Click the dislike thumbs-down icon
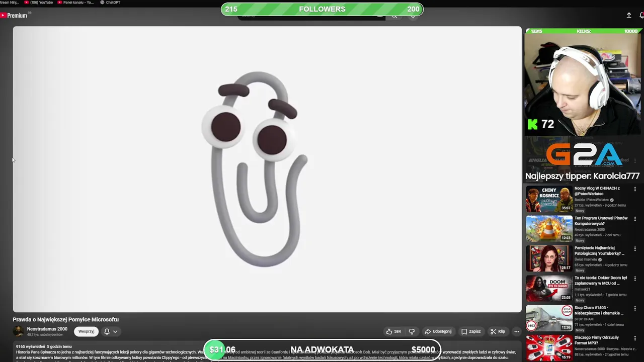Image resolution: width=644 pixels, height=362 pixels. click(x=412, y=331)
